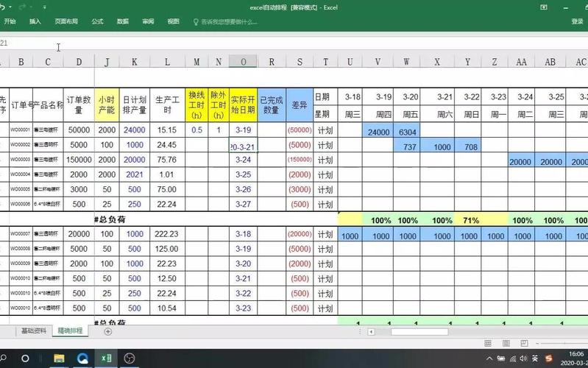This screenshot has width=588, height=368.
Task: Click the 16:06 clock in taskbar
Action: 575,354
